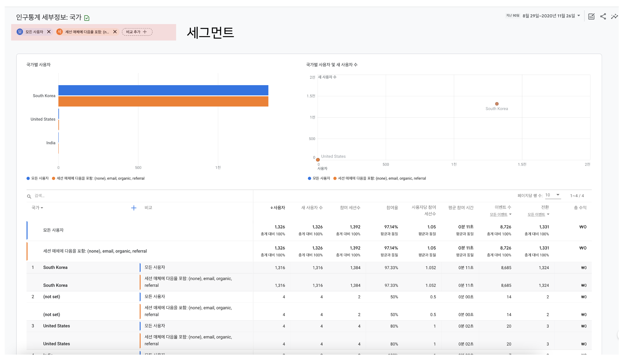Click the customize report pencil icon
This screenshot has width=634, height=364.
(591, 16)
